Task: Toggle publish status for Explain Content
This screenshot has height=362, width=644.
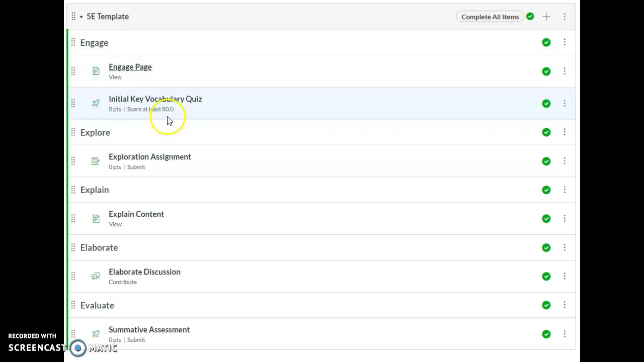Action: point(546,219)
